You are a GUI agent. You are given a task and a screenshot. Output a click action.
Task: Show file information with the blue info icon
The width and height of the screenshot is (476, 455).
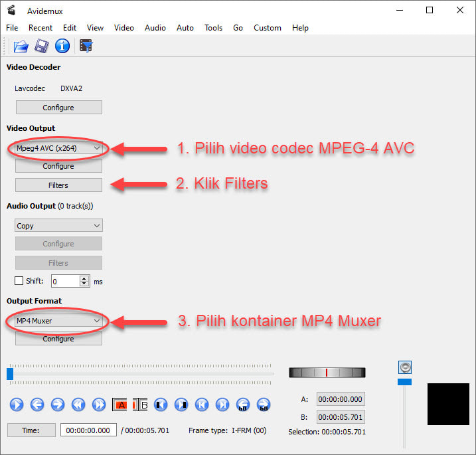point(62,46)
